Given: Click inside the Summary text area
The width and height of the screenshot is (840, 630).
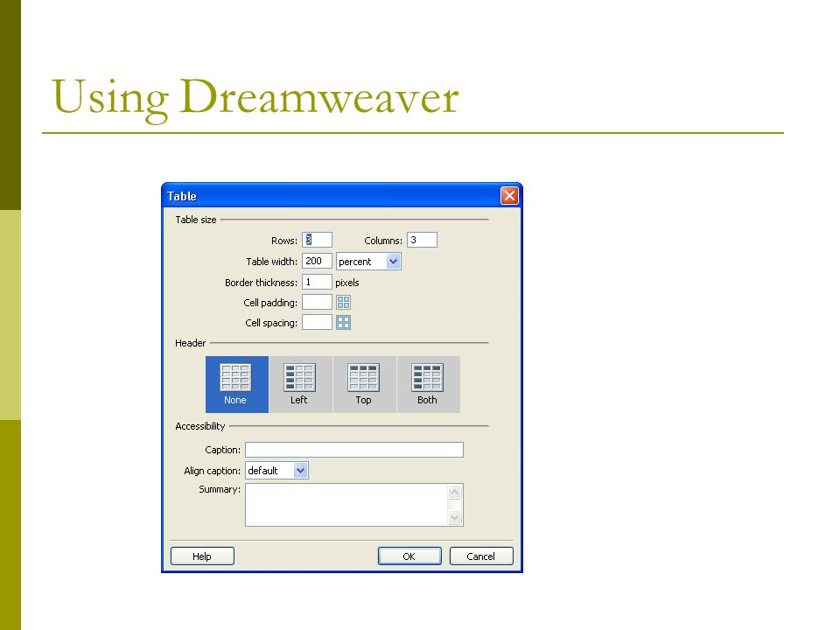Looking at the screenshot, I should click(x=346, y=505).
